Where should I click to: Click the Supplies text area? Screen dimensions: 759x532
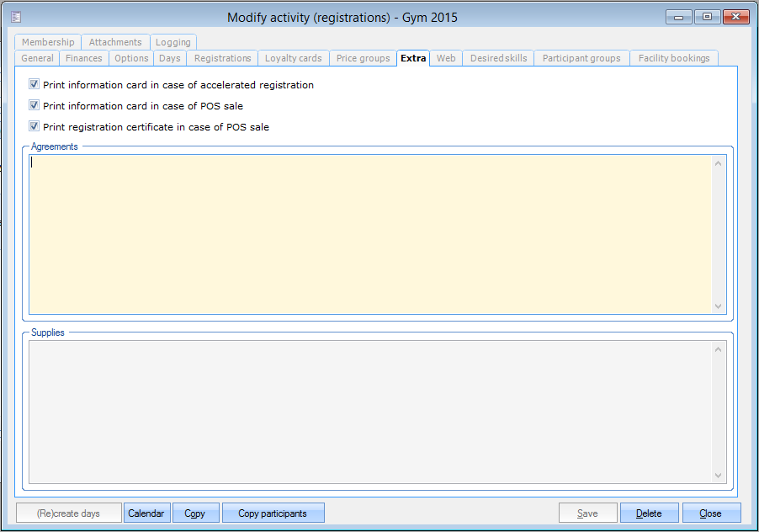click(x=370, y=411)
